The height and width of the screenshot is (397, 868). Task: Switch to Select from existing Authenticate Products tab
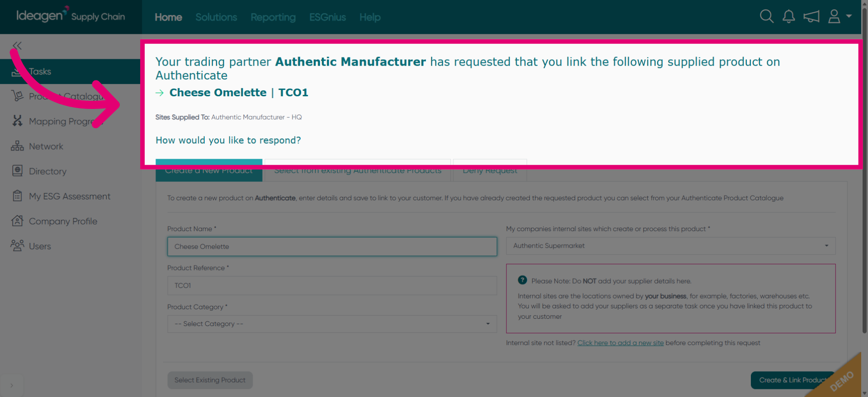point(358,170)
